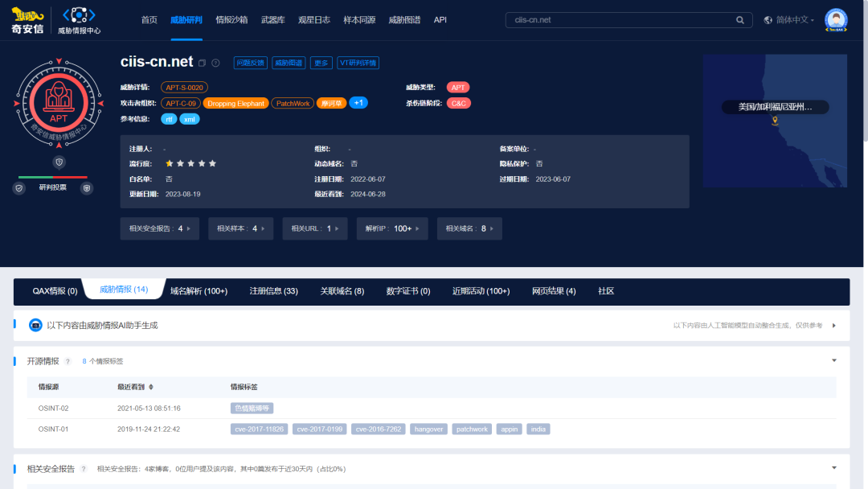Expand the +1 more attacker groups badge
The image size is (868, 489).
click(x=358, y=103)
